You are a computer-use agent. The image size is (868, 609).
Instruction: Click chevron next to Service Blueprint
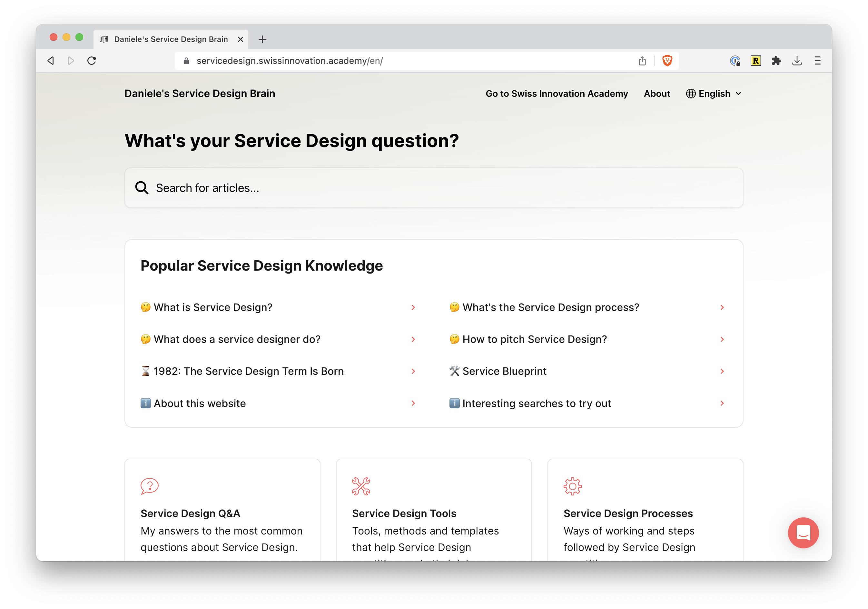tap(722, 372)
